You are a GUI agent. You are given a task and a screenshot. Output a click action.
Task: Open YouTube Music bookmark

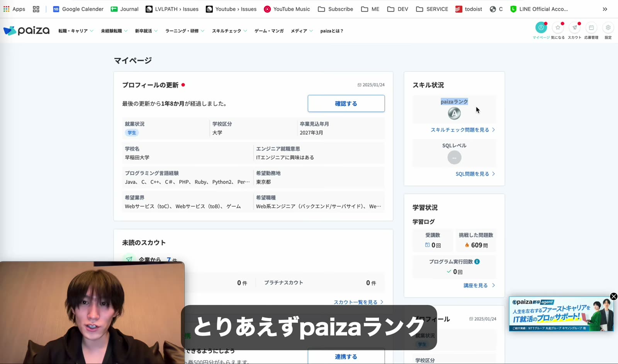coord(287,9)
